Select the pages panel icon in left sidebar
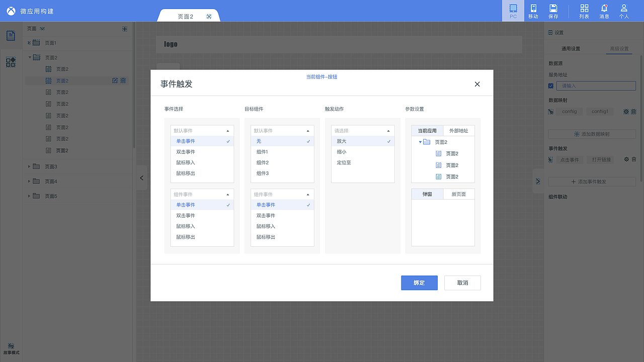This screenshot has width=644, height=362. coord(11,36)
